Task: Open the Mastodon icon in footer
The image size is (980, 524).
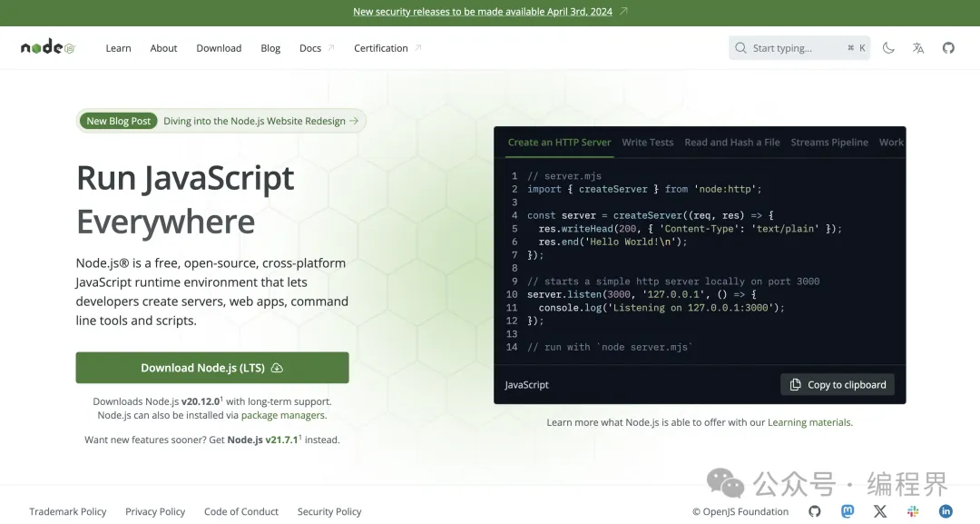Action: pyautogui.click(x=848, y=511)
